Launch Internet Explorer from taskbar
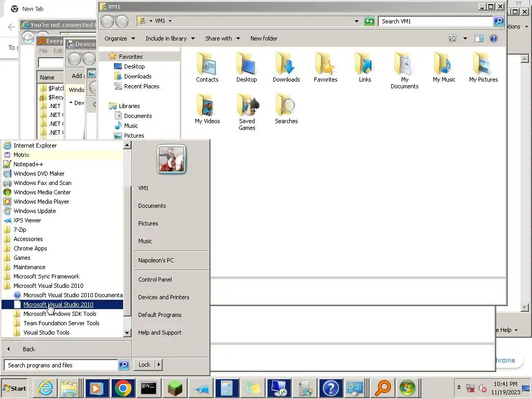Image resolution: width=532 pixels, height=399 pixels. (45, 388)
